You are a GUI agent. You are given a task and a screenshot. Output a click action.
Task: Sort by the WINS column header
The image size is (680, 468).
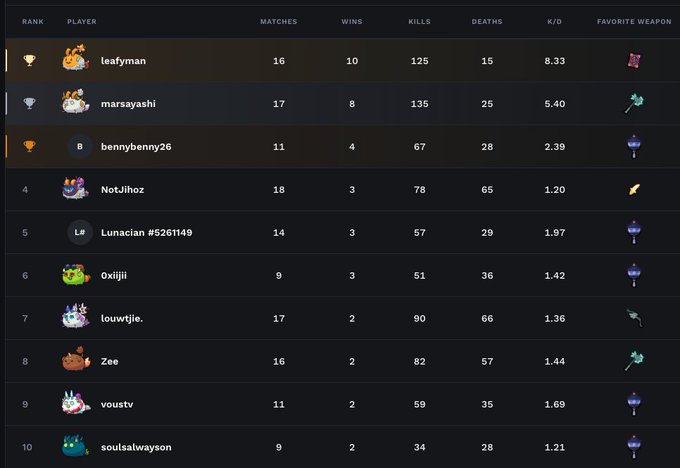[x=352, y=21]
